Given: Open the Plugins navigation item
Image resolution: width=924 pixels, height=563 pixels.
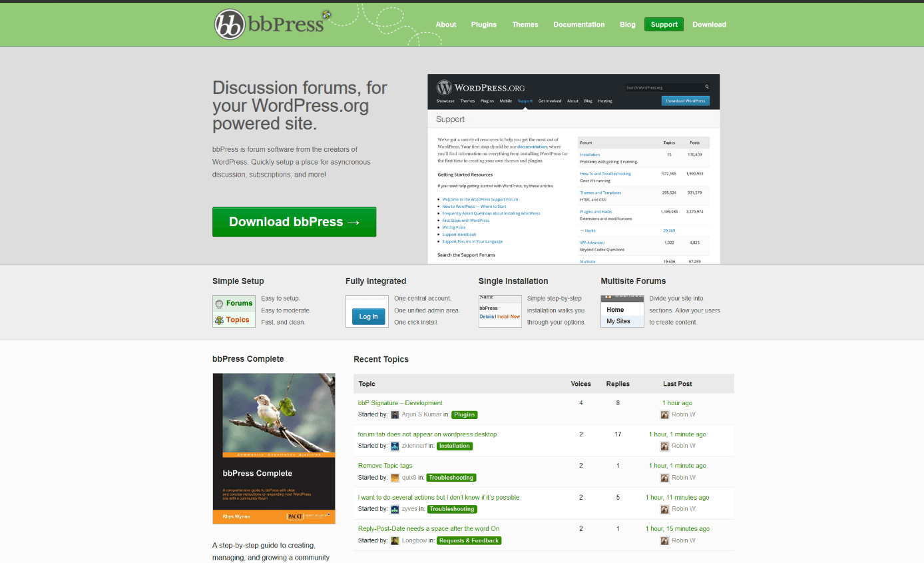Looking at the screenshot, I should (484, 25).
